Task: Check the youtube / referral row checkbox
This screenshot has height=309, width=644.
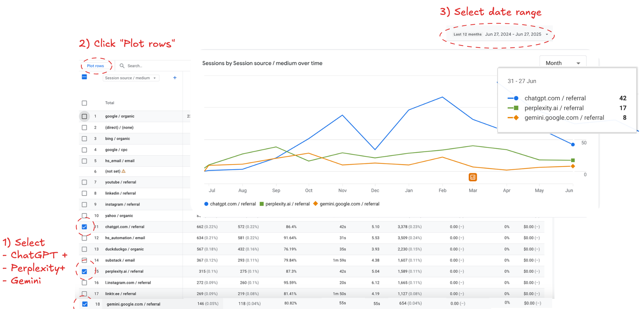Action: (84, 182)
